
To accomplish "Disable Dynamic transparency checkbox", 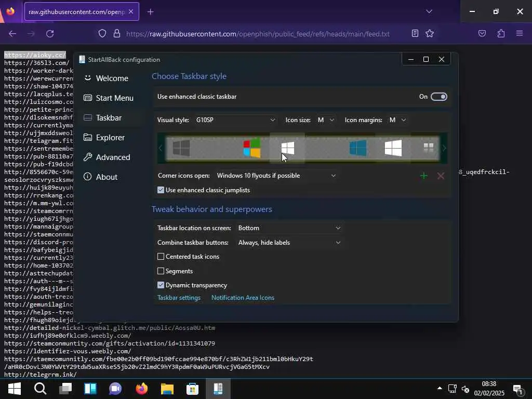I will tap(161, 285).
